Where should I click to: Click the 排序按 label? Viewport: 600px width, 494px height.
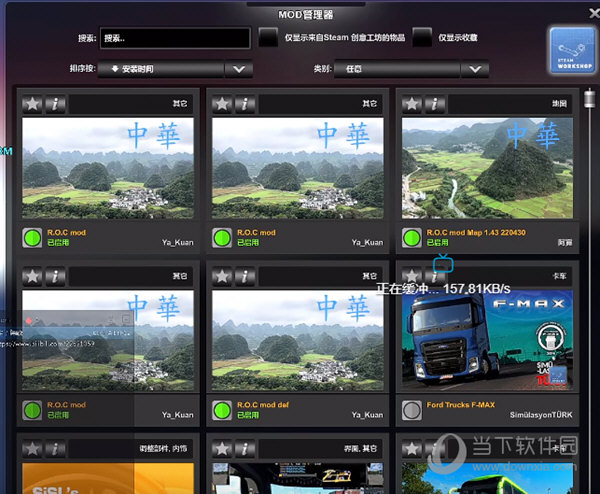[82, 68]
